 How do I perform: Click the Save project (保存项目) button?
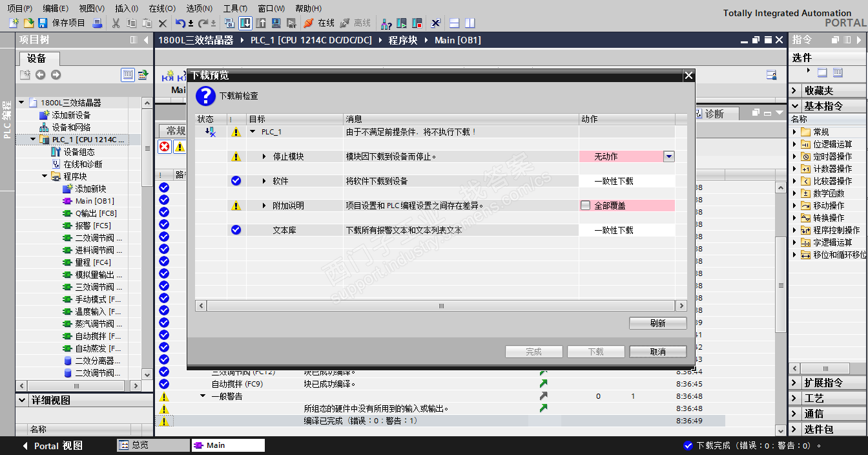[61, 23]
